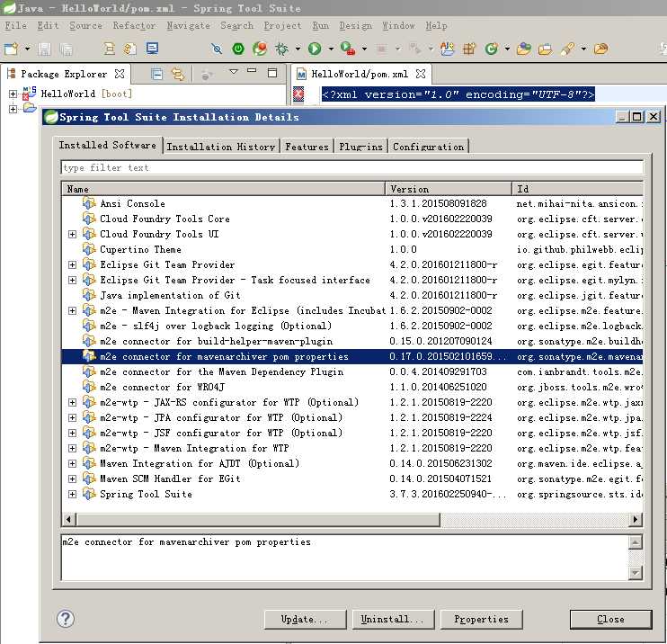Click the Name column header

[223, 189]
